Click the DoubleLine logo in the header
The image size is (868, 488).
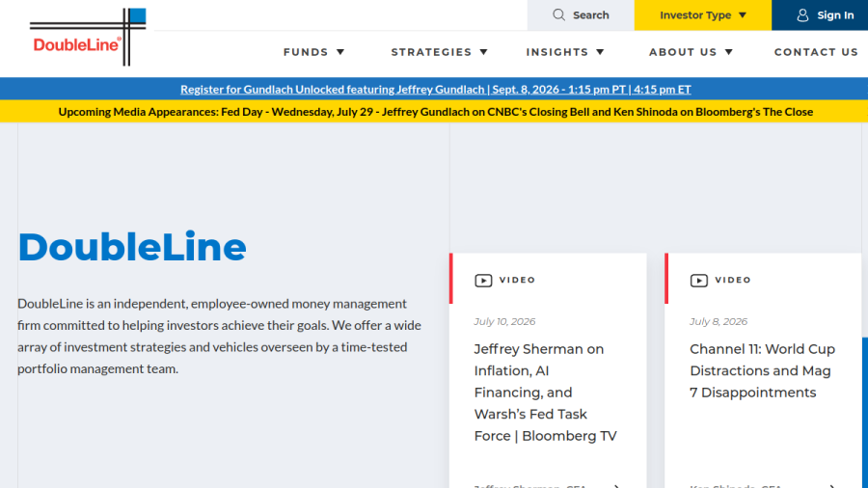(x=88, y=37)
